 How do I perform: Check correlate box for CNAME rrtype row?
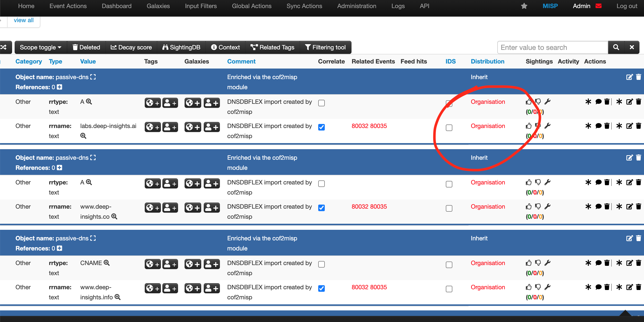pos(321,264)
